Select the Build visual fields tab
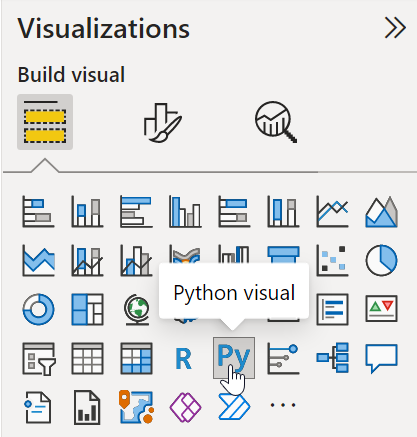 point(45,122)
